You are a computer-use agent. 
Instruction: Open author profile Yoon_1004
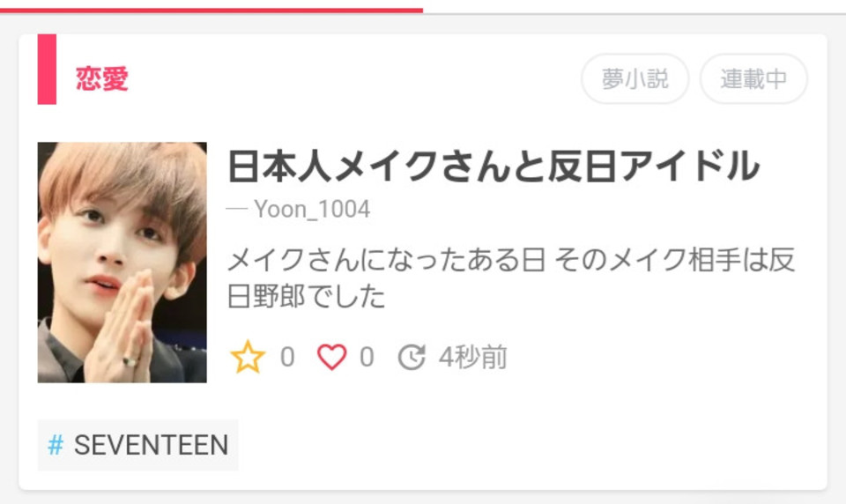tap(312, 210)
